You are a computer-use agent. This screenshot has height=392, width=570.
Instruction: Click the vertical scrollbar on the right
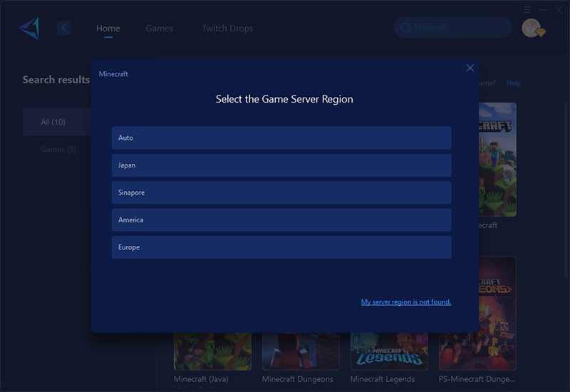pyautogui.click(x=567, y=191)
